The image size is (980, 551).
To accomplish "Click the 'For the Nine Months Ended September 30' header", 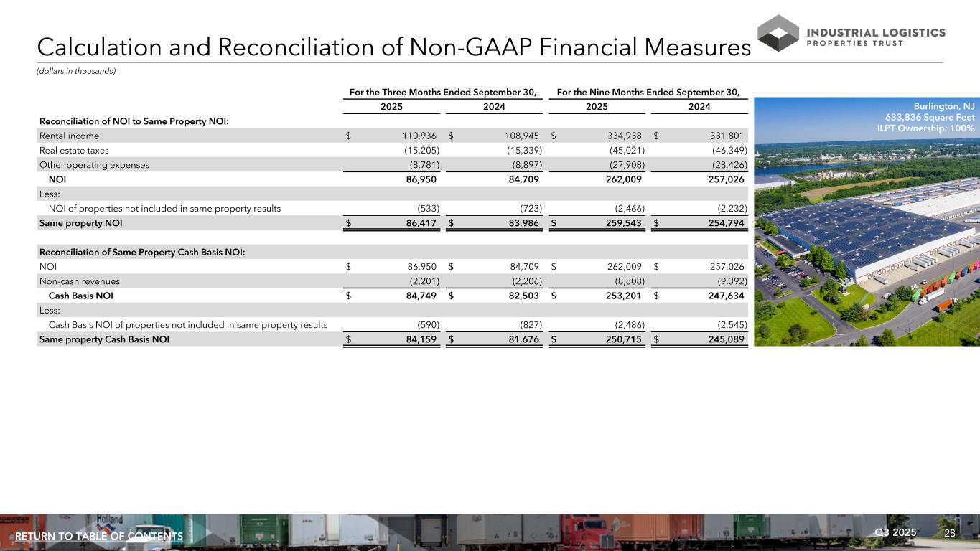I will click(x=648, y=92).
